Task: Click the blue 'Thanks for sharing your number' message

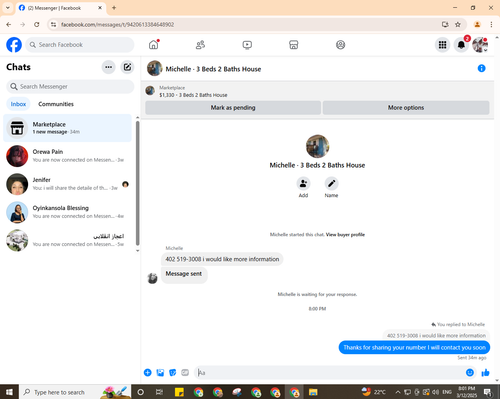Action: coord(414,347)
